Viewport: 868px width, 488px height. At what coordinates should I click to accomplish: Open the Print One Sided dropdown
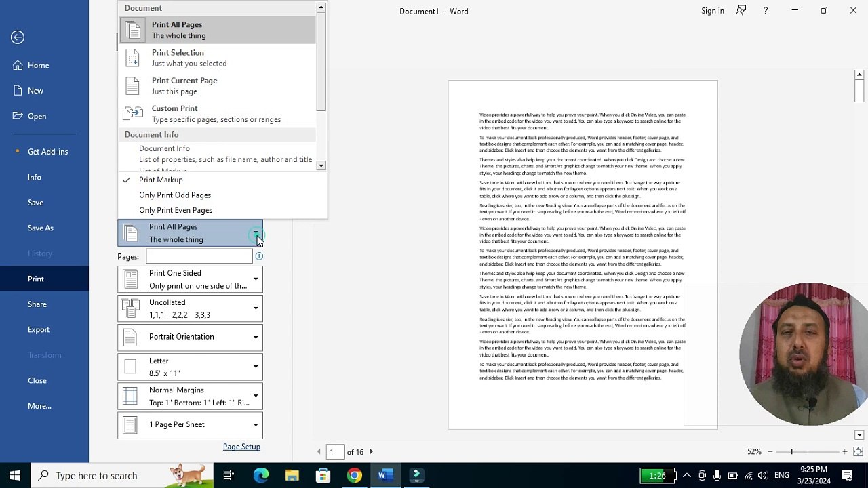(190, 279)
